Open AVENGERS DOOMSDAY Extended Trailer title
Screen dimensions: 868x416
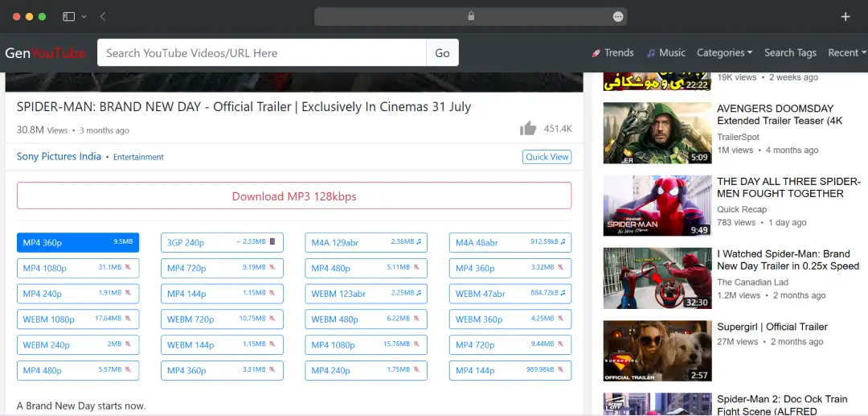[x=780, y=115]
